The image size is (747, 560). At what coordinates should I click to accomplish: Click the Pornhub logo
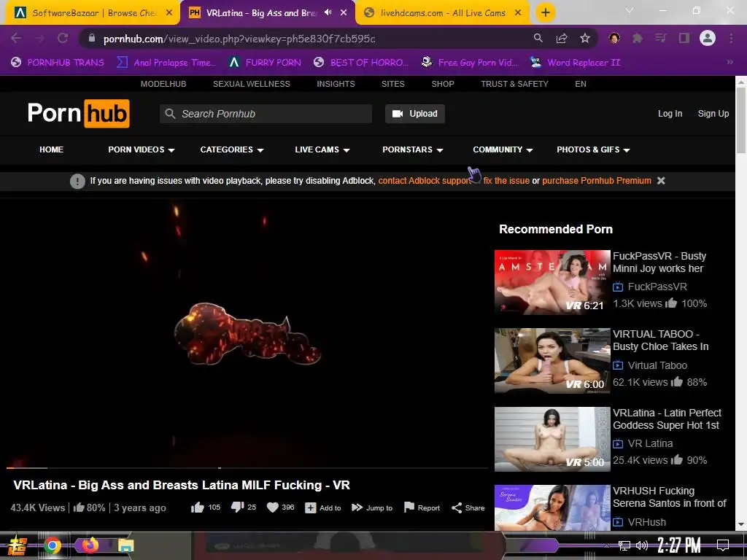79,113
